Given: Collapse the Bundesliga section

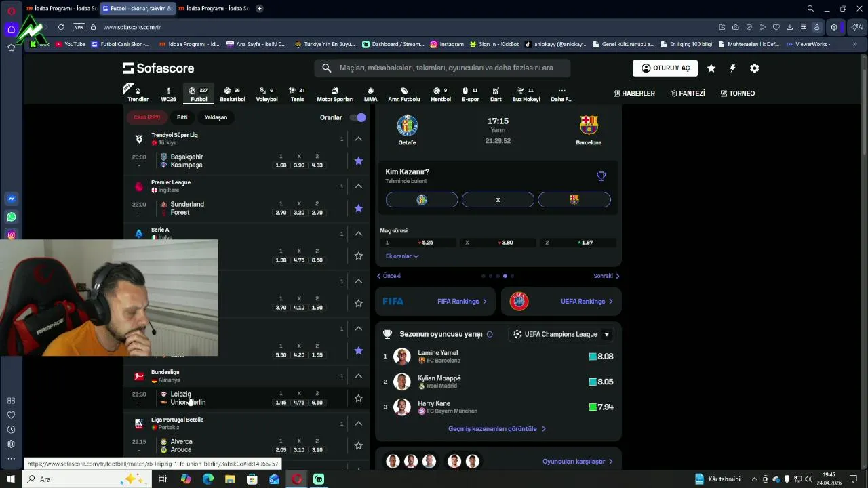Looking at the screenshot, I should pos(359,376).
